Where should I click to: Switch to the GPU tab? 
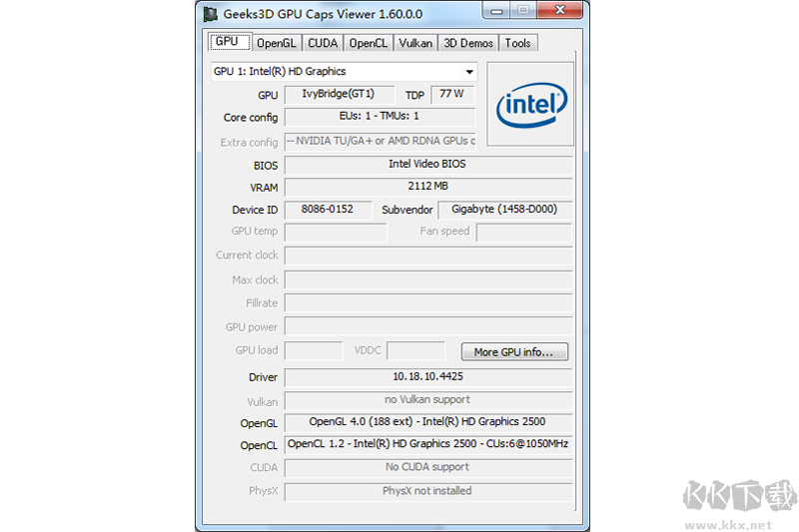tap(229, 42)
